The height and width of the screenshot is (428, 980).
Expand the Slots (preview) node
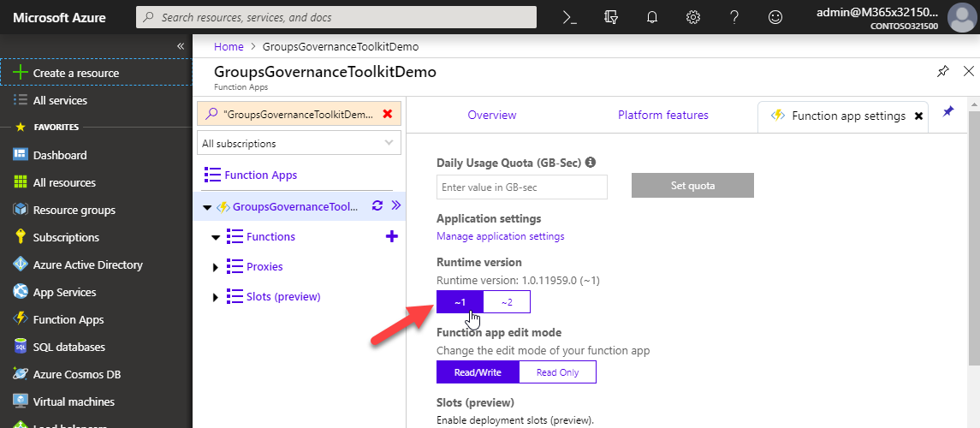click(215, 297)
